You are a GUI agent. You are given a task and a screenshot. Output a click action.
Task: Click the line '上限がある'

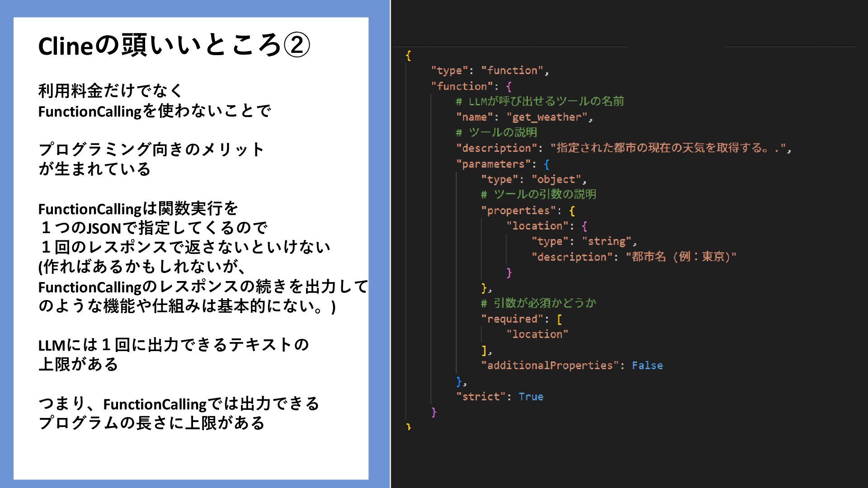78,364
